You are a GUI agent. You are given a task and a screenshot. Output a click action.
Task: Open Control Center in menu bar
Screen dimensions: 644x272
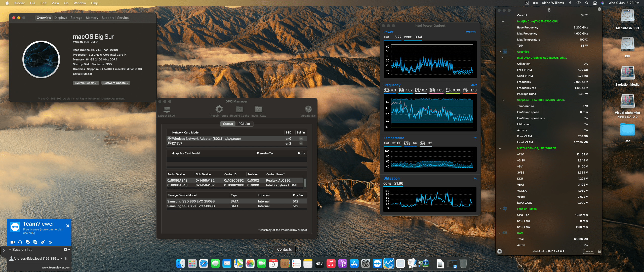[595, 3]
